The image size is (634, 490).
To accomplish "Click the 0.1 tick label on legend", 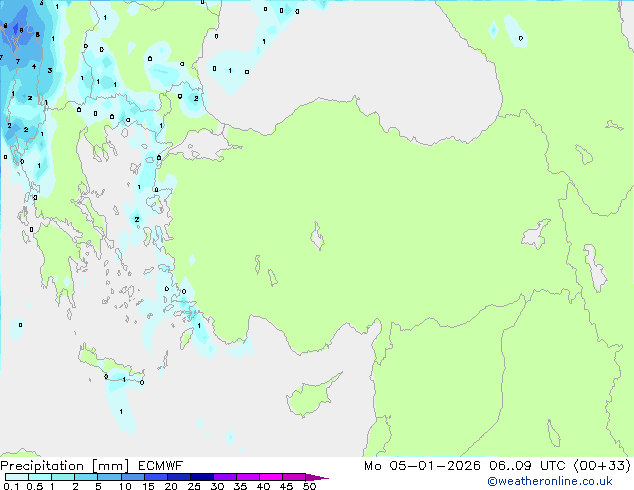I will pyautogui.click(x=10, y=487).
